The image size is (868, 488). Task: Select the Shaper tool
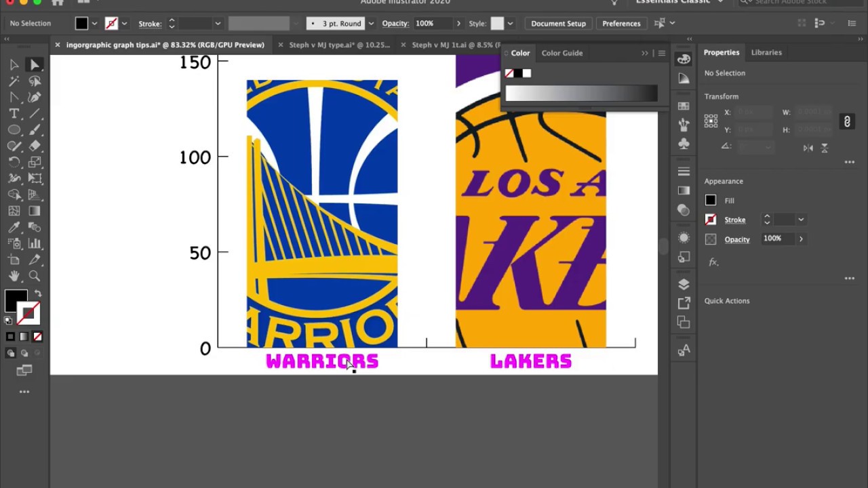(14, 146)
